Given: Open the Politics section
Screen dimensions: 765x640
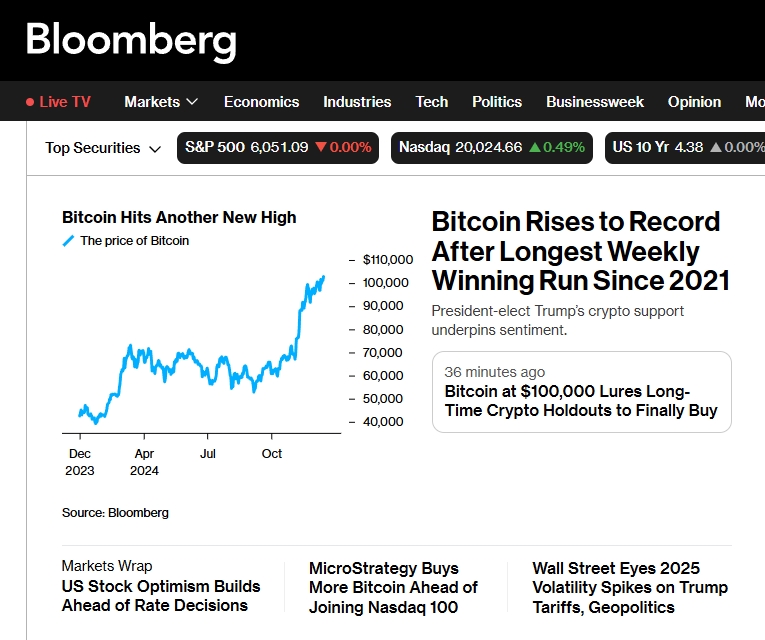Looking at the screenshot, I should (x=497, y=102).
